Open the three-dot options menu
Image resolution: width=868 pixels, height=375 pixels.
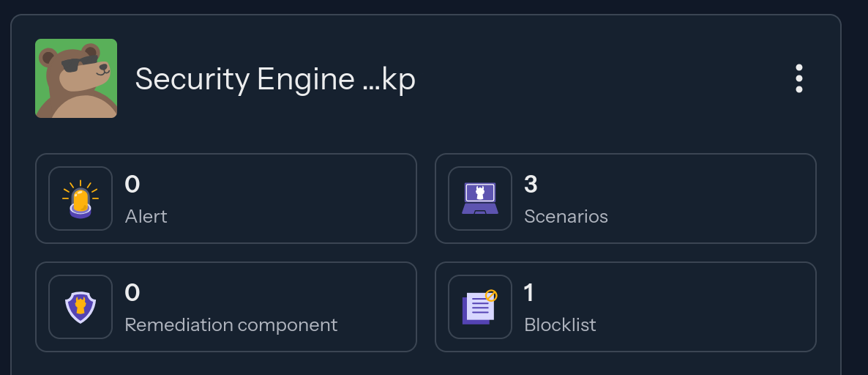798,78
